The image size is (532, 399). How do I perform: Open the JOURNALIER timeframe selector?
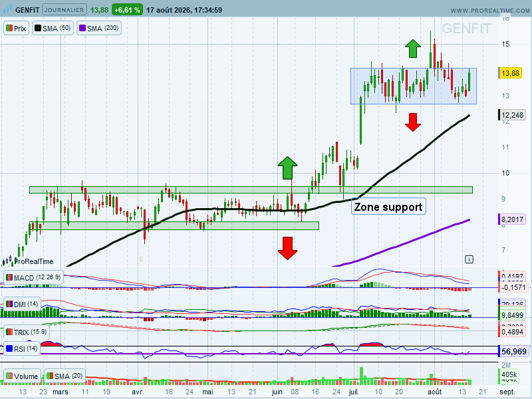pos(64,10)
